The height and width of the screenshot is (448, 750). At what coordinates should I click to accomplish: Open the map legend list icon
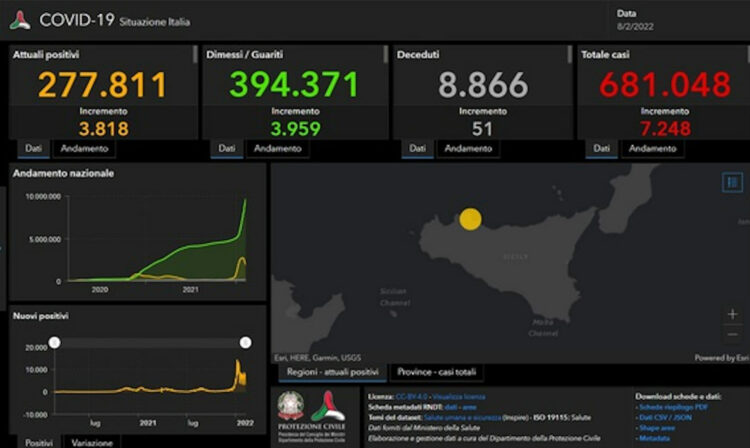point(731,181)
